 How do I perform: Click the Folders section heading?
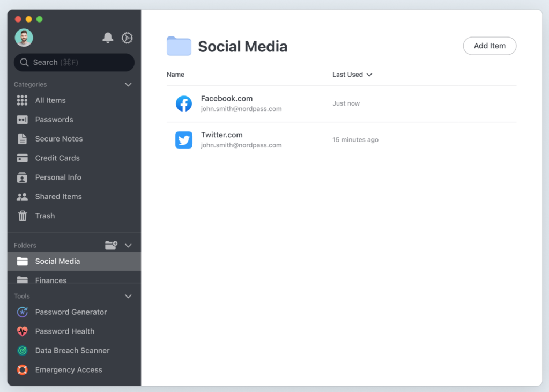pyautogui.click(x=25, y=245)
